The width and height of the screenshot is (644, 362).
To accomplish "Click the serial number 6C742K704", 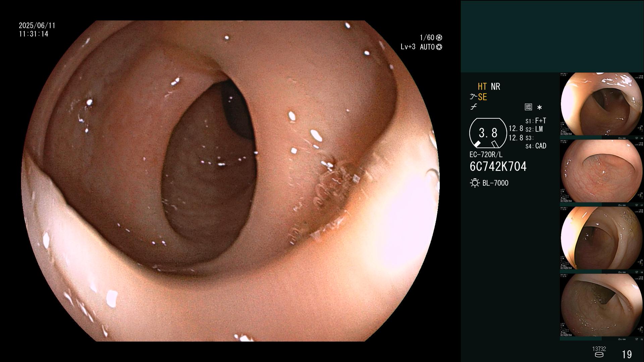I will point(498,167).
